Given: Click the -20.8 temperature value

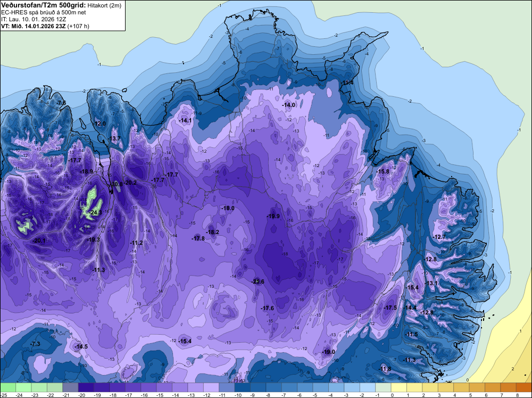Looking at the screenshot, I should (117, 184).
